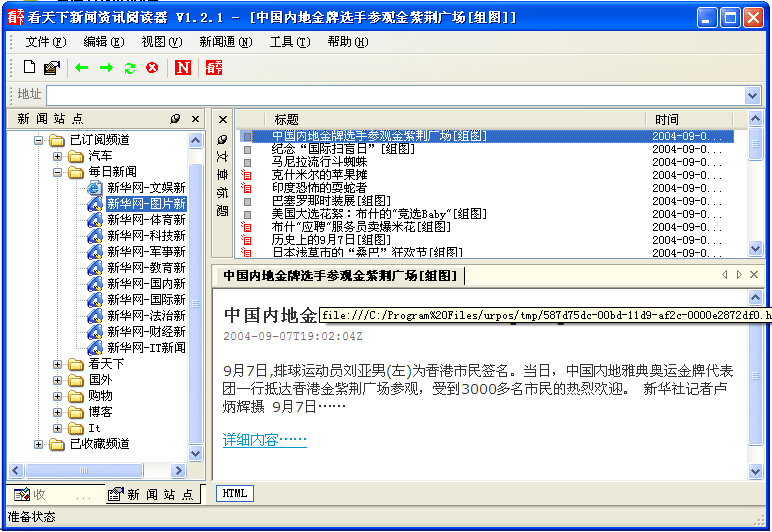Open the address bar dropdown arrow
Viewport: 772px width, 532px height.
pyautogui.click(x=753, y=95)
